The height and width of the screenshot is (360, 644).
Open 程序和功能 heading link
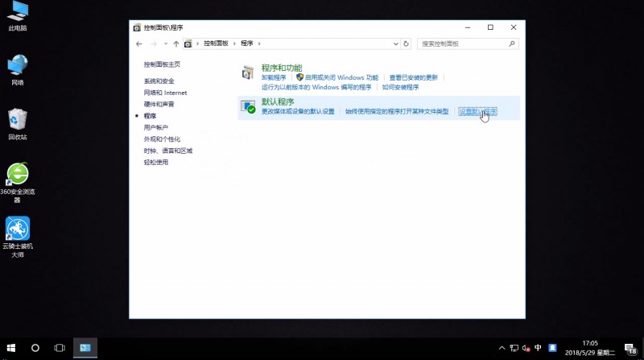coord(282,68)
